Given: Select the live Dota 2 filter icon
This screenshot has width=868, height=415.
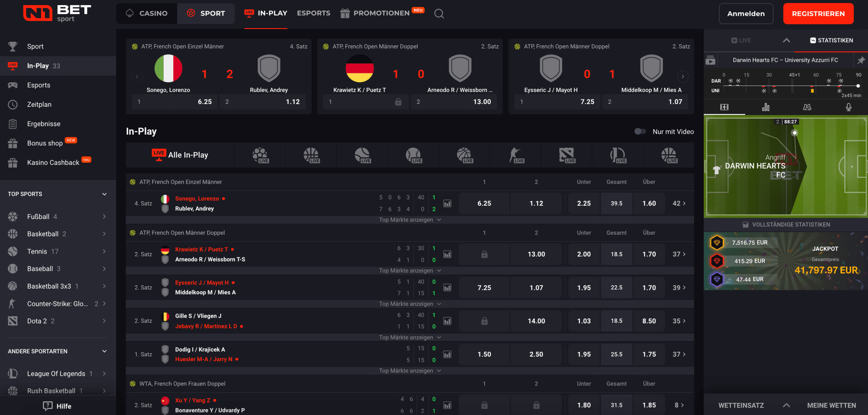Looking at the screenshot, I should pyautogui.click(x=567, y=155).
